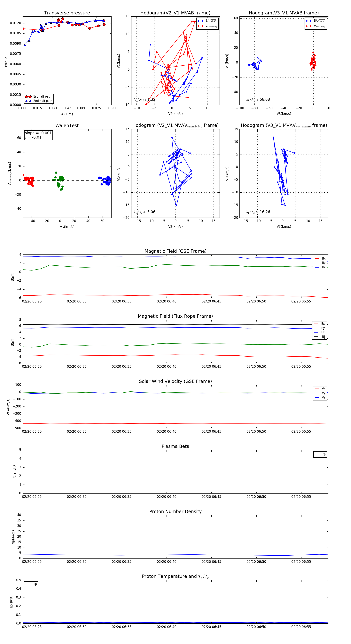Click the "Bx'" legend entry in Flux Rope panel
This screenshot has width=351, height=644.
[320, 324]
